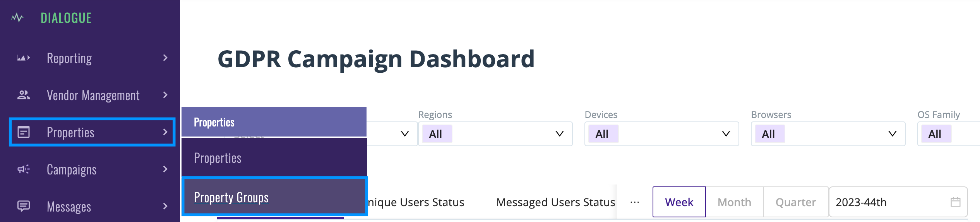Switch to Unique Users Status tab
Screen dimensions: 980x222
tap(416, 202)
